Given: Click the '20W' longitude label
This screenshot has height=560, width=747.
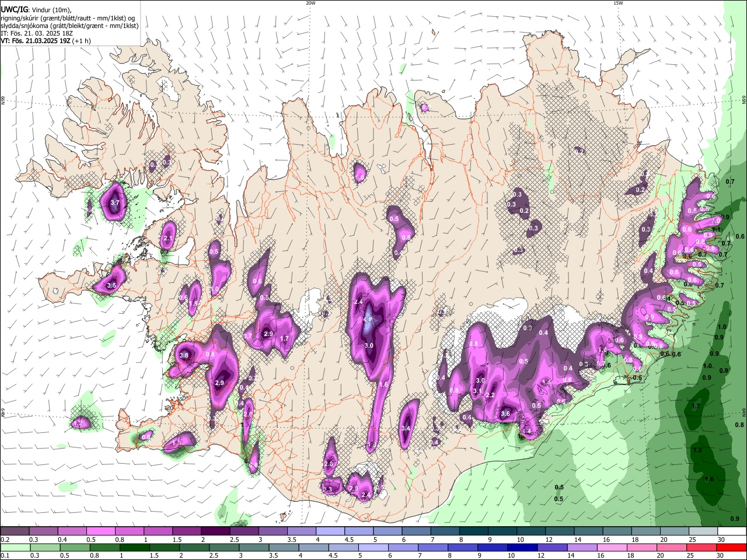Looking at the screenshot, I should click(310, 3).
